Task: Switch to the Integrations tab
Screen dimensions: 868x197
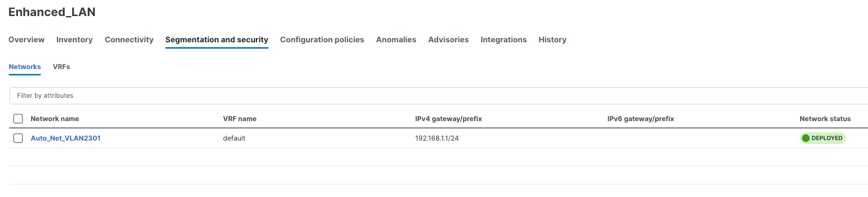Action: coord(503,40)
